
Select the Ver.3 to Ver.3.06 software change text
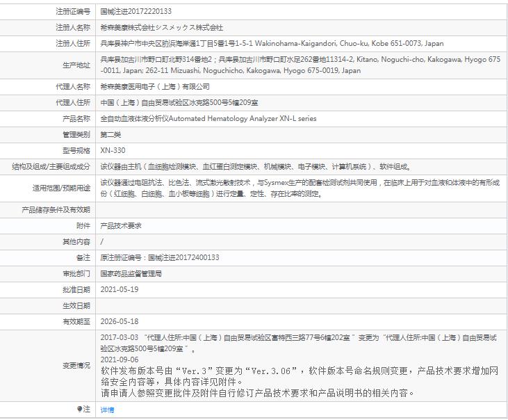pos(300,376)
